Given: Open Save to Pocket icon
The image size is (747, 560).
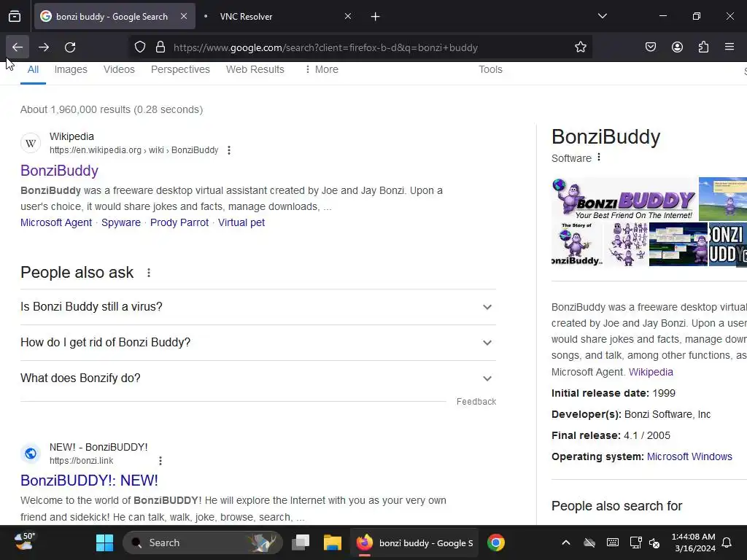Looking at the screenshot, I should click(x=651, y=47).
